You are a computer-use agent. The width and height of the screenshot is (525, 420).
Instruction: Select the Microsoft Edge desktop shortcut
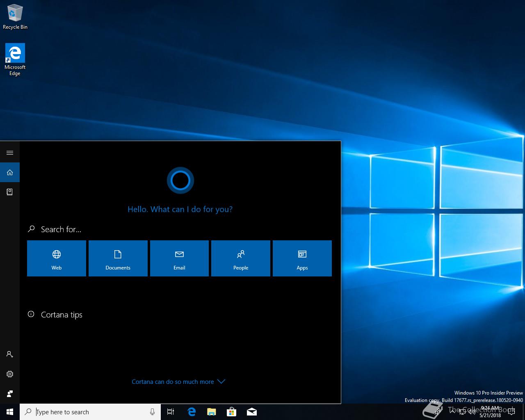click(x=15, y=60)
